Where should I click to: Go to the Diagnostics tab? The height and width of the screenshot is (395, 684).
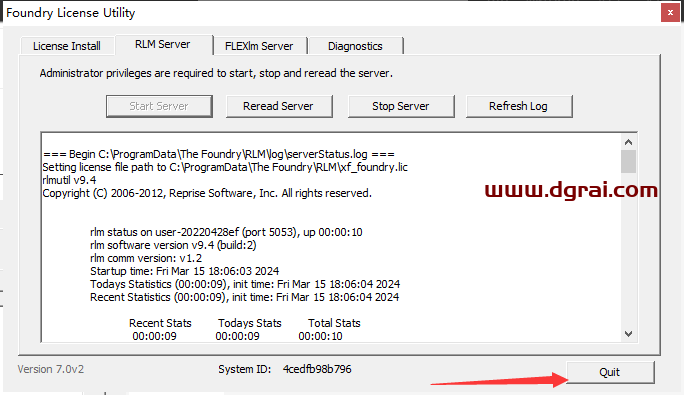(x=355, y=46)
